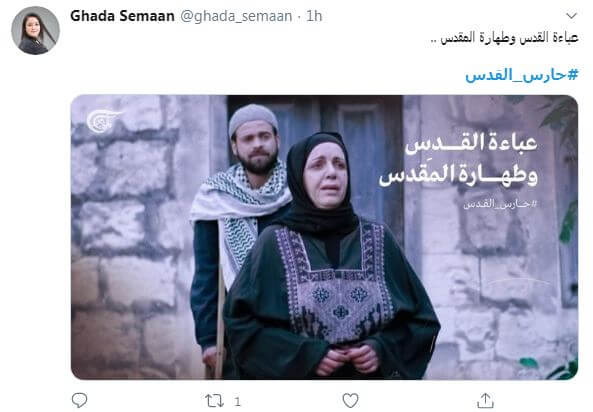Click the Al Mayadeen logo on the image
Image resolution: width=593 pixels, height=412 pixels.
[103, 120]
